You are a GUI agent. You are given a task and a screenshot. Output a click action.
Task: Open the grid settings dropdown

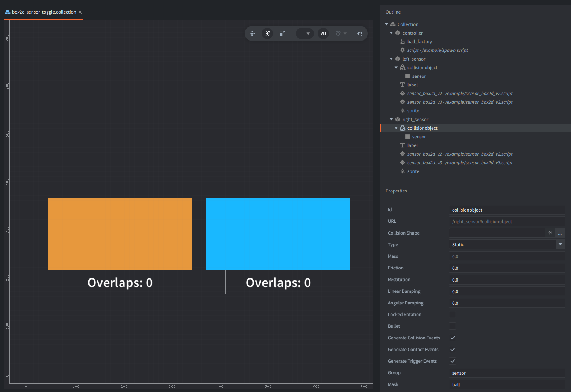[x=304, y=33]
